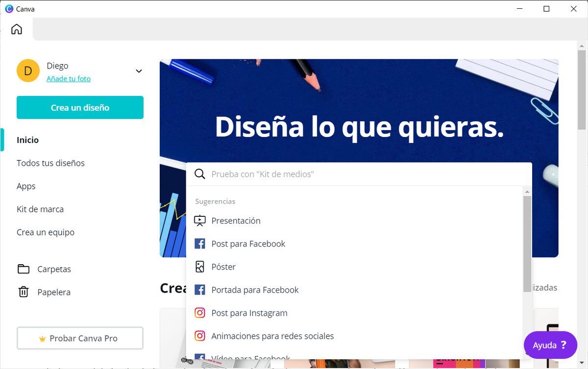Select Inicio in the sidebar
588x369 pixels.
click(27, 140)
